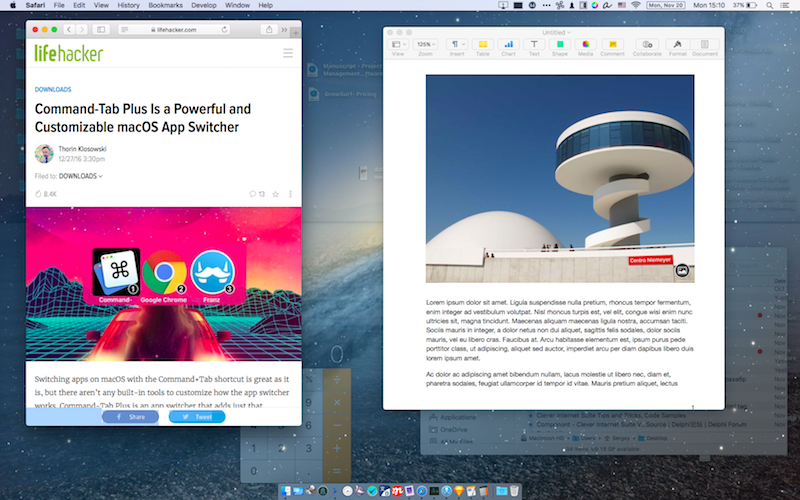Viewport: 800px width, 500px height.
Task: Open the Table tool in Pages toolbar
Action: point(483,44)
